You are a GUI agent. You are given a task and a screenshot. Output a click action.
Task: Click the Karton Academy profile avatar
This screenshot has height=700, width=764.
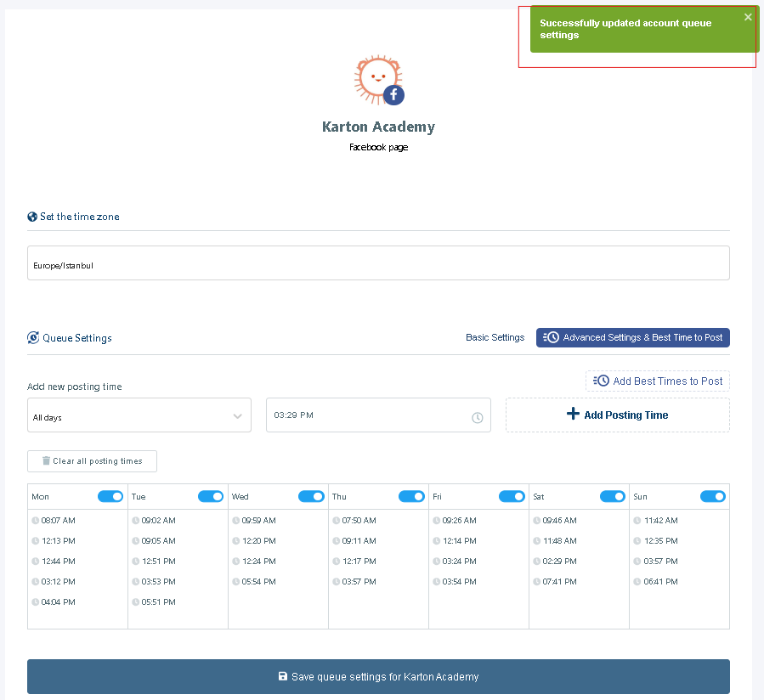tap(378, 80)
